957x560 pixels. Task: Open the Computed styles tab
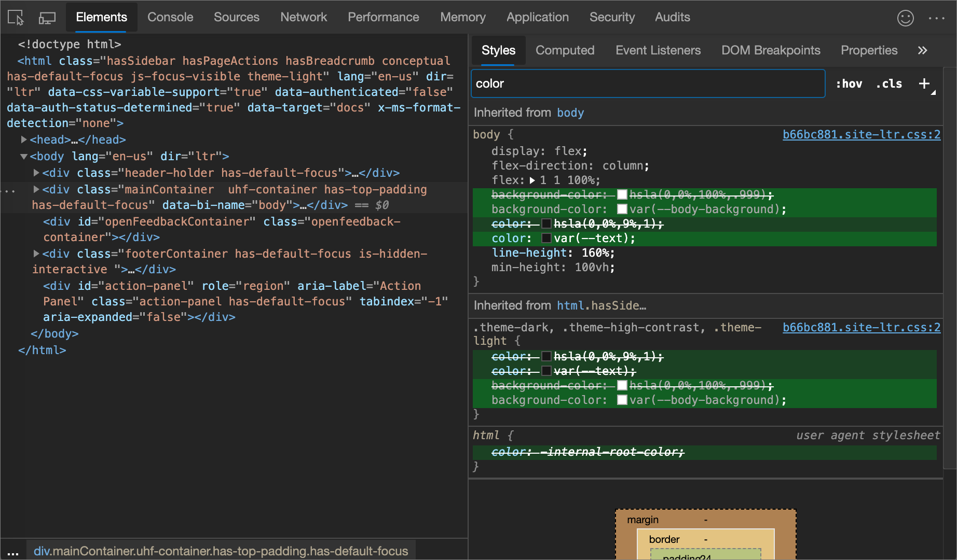[x=565, y=50]
